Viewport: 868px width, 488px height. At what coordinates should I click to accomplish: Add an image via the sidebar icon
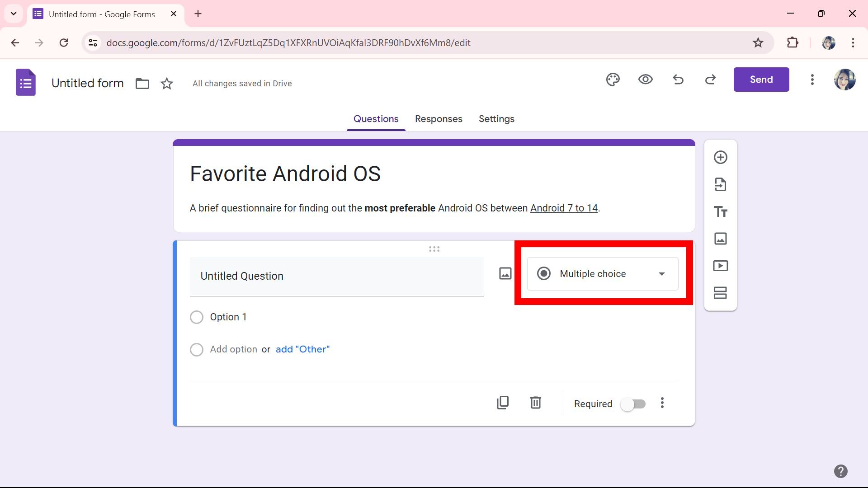point(720,239)
